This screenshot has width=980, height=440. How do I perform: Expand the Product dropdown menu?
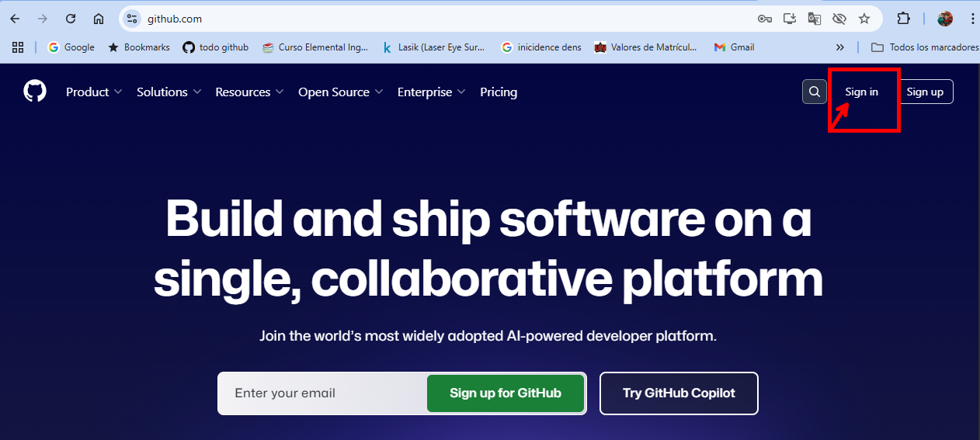point(94,92)
